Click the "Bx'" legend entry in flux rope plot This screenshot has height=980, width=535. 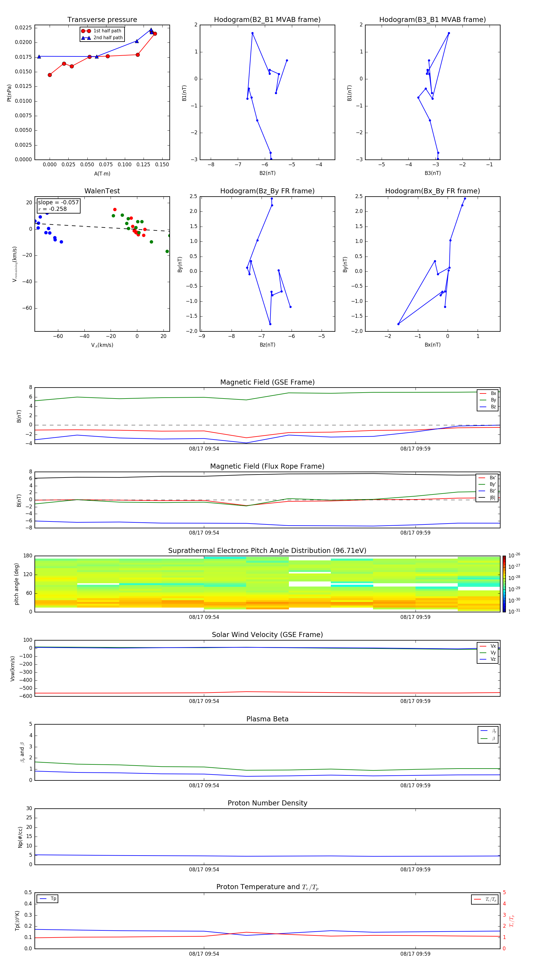pos(487,478)
